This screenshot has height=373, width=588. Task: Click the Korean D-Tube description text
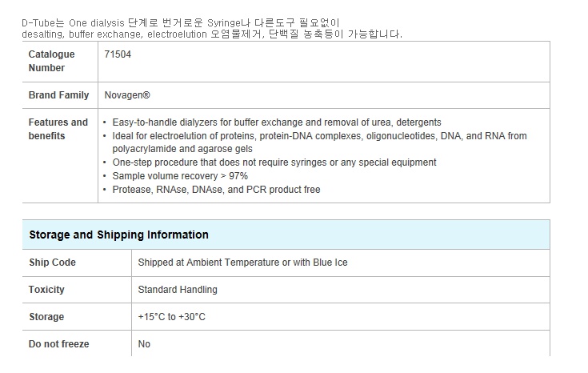click(x=212, y=29)
